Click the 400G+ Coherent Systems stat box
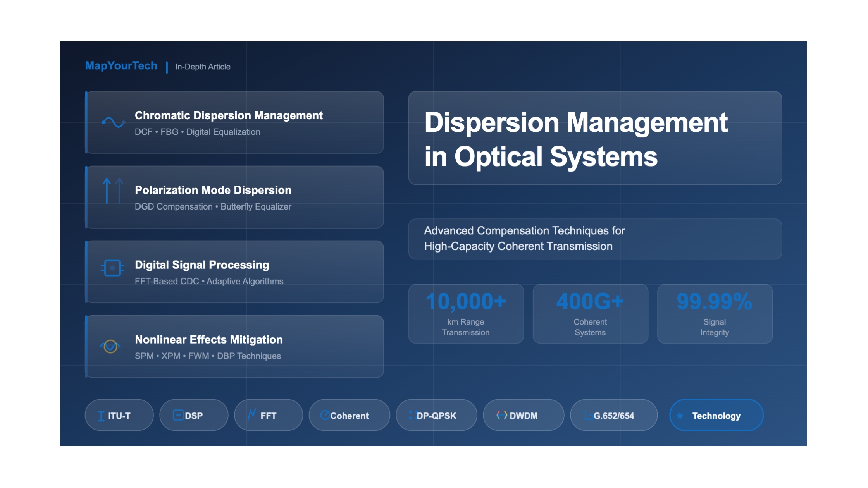 590,314
